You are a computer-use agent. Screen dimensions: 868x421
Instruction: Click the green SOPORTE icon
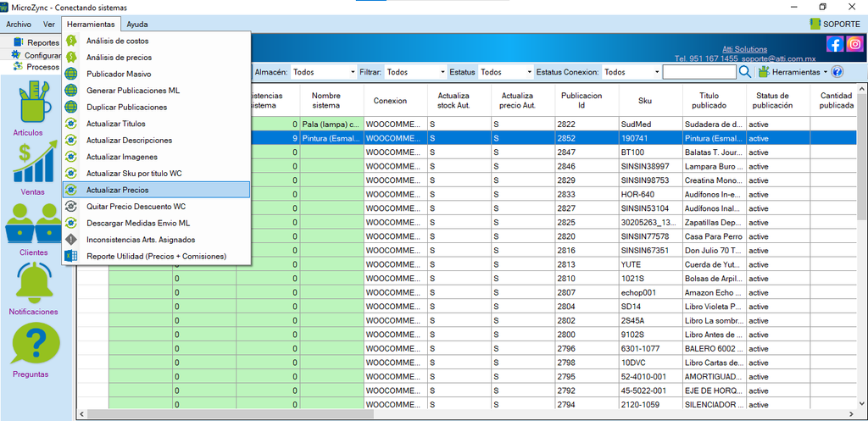[x=815, y=24]
